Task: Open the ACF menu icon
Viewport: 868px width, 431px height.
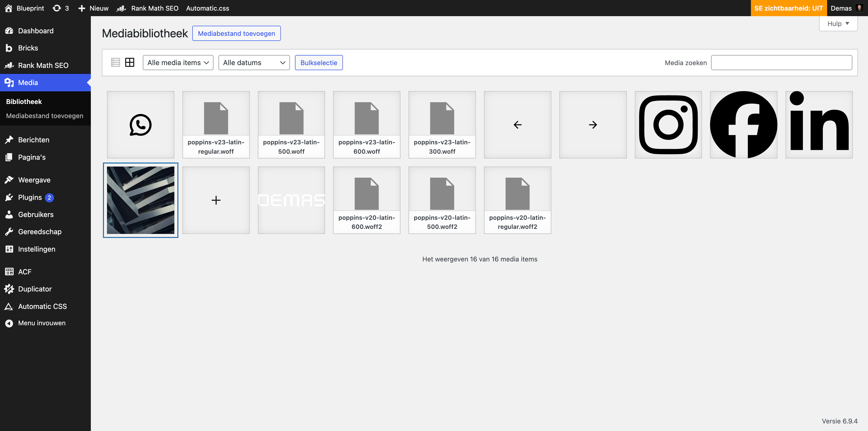Action: pyautogui.click(x=9, y=272)
